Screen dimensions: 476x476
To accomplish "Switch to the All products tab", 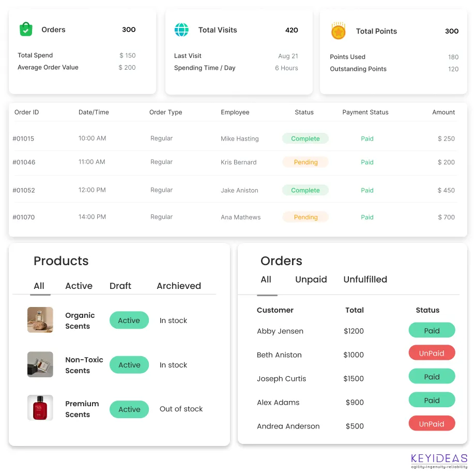I will (x=39, y=286).
